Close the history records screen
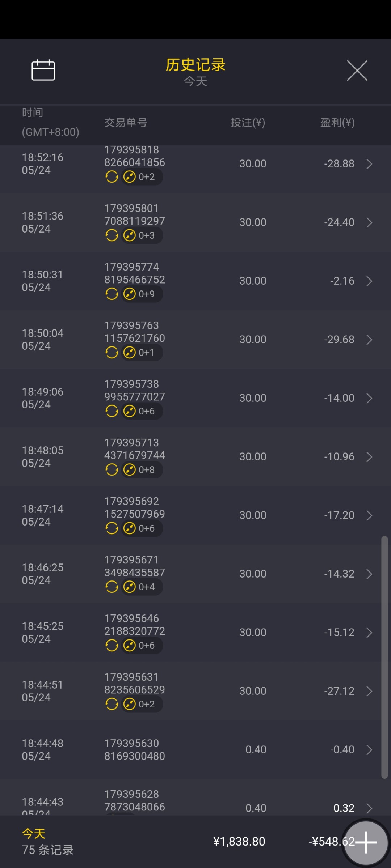Image resolution: width=391 pixels, height=868 pixels. click(x=357, y=71)
